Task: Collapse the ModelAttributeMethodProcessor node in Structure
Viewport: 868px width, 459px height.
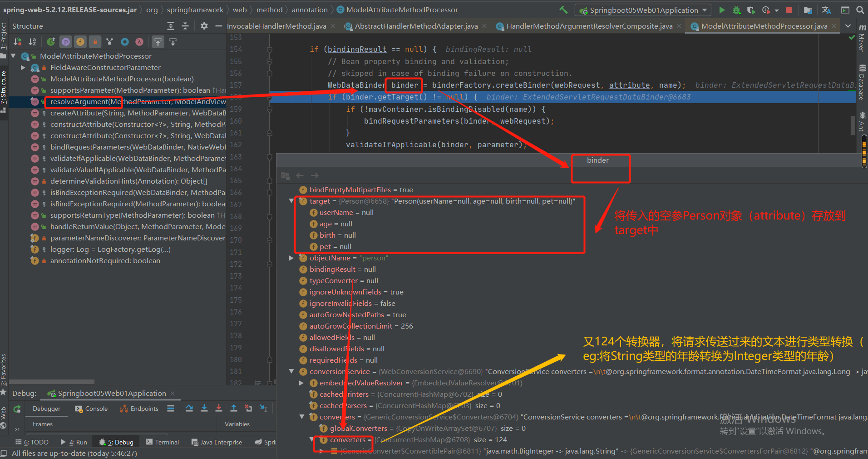Action: pos(13,56)
